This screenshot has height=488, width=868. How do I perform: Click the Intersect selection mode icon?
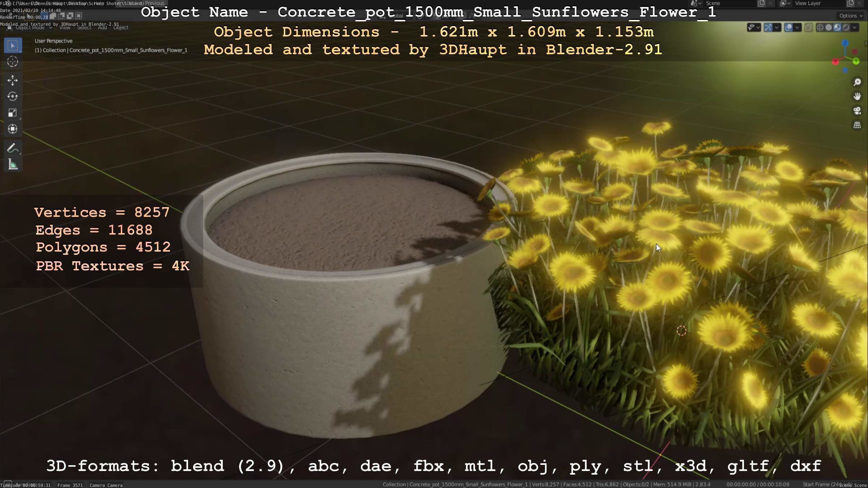[x=78, y=16]
